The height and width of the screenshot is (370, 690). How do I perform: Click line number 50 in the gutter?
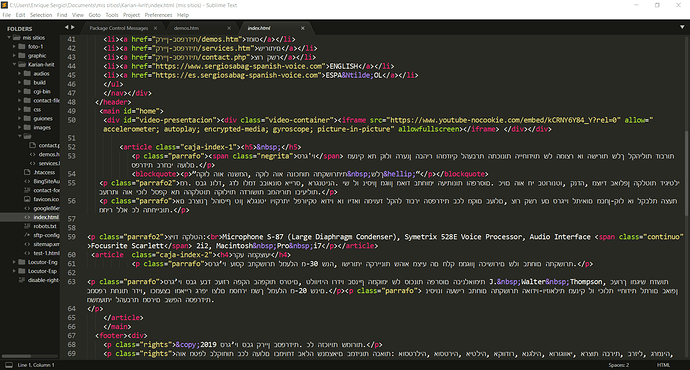[71, 120]
